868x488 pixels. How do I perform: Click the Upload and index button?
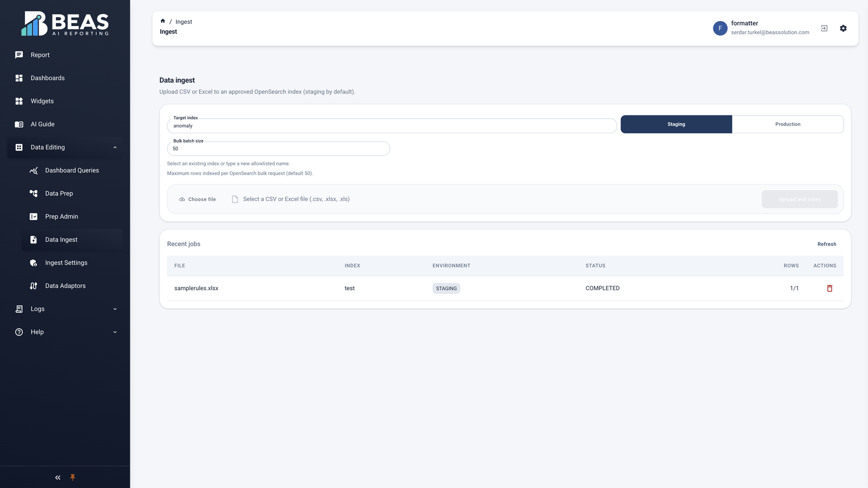[x=800, y=200]
